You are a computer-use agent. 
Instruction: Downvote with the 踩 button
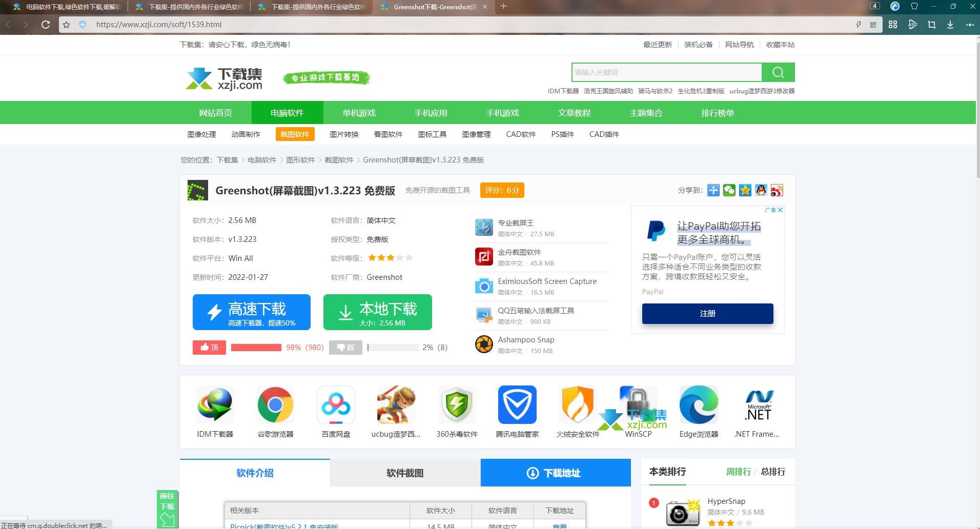(x=345, y=348)
